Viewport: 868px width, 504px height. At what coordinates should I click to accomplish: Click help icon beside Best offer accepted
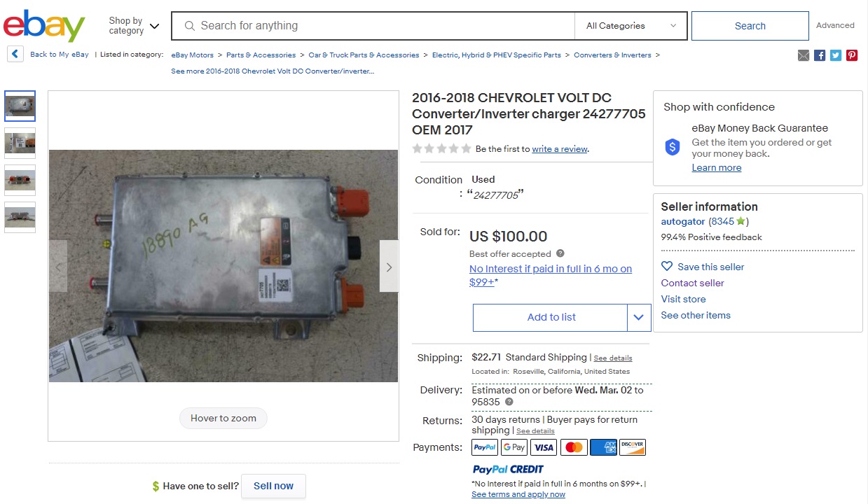560,253
